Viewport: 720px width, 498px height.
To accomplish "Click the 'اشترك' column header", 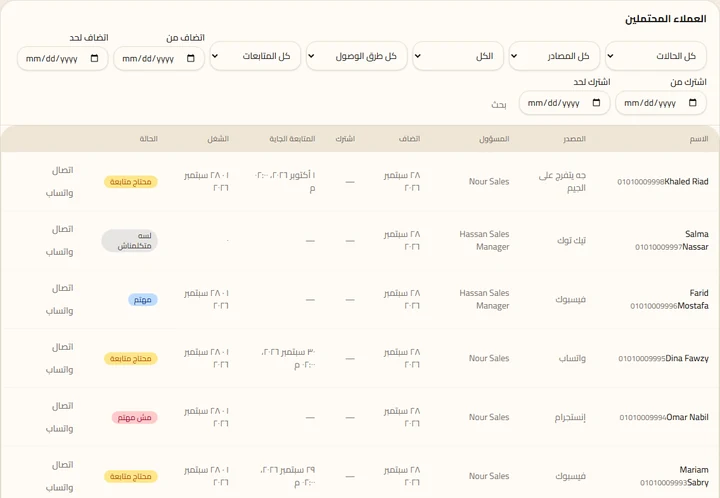I will pos(345,139).
